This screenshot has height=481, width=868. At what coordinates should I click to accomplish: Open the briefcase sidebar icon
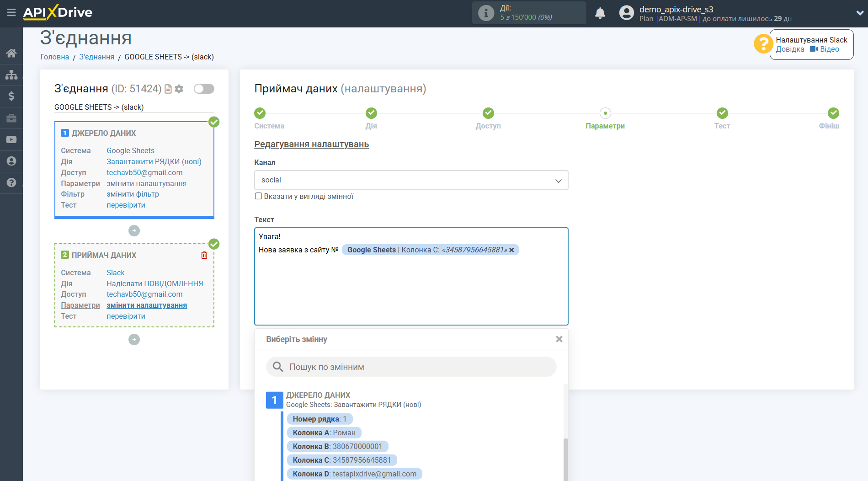tap(11, 118)
